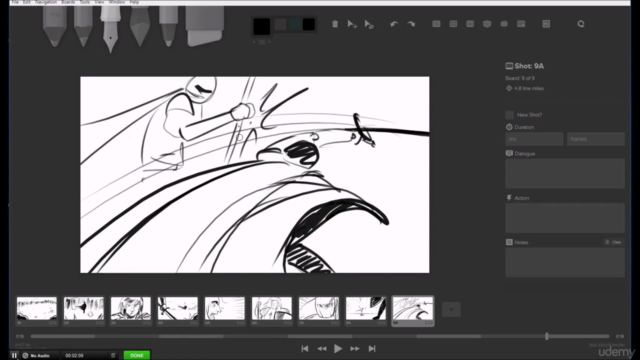The image size is (640, 360).
Task: Click into the Notes area
Action: tap(565, 263)
